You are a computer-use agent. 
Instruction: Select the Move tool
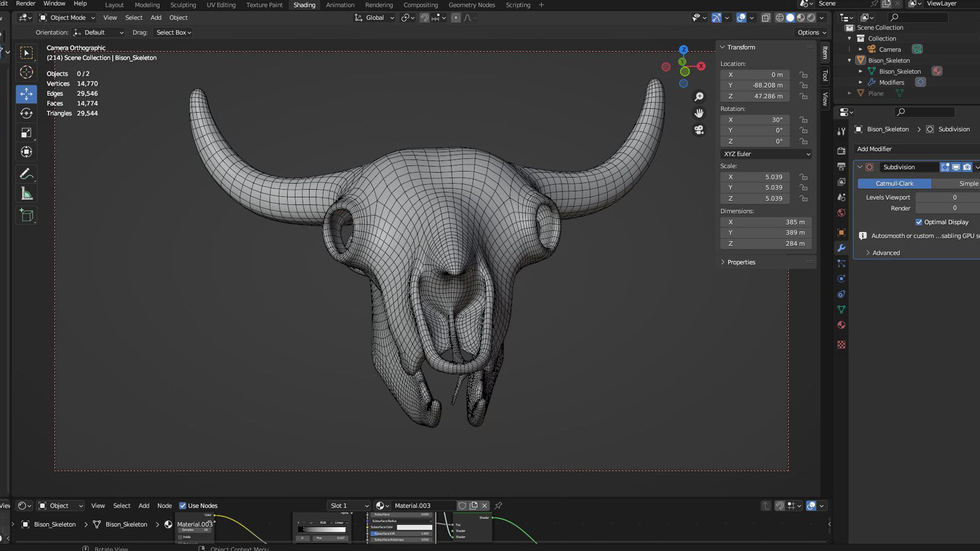[x=27, y=94]
